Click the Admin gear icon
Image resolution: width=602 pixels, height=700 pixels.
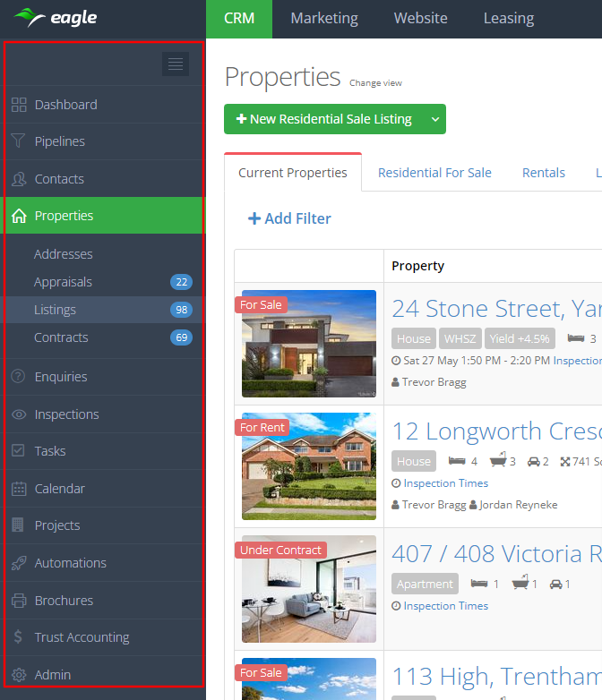click(19, 675)
